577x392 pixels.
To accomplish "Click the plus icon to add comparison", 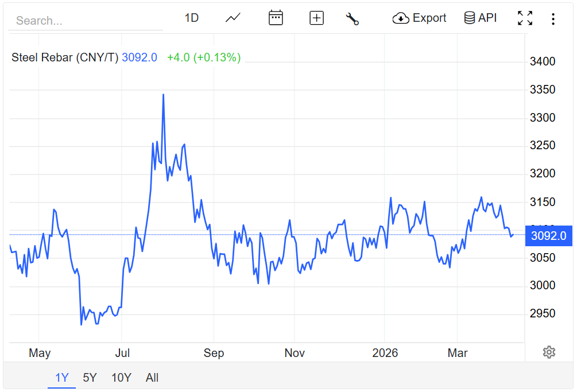I will pyautogui.click(x=316, y=18).
